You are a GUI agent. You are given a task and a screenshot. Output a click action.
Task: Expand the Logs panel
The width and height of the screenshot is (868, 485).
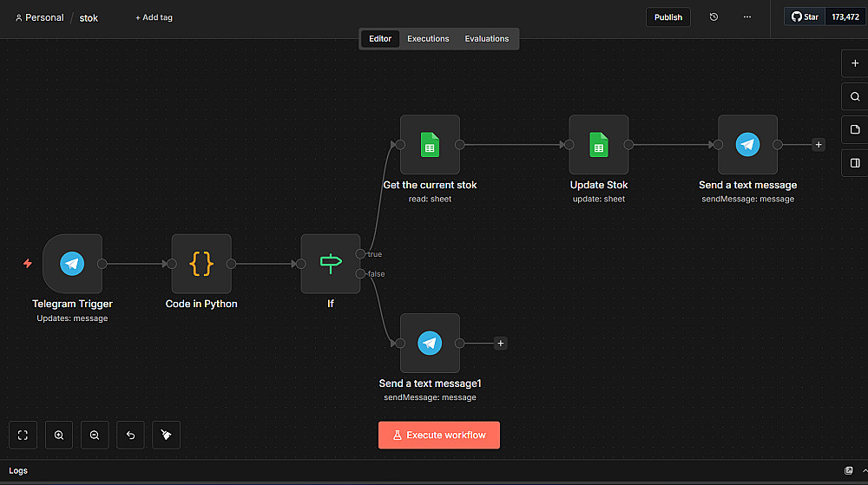pos(848,470)
